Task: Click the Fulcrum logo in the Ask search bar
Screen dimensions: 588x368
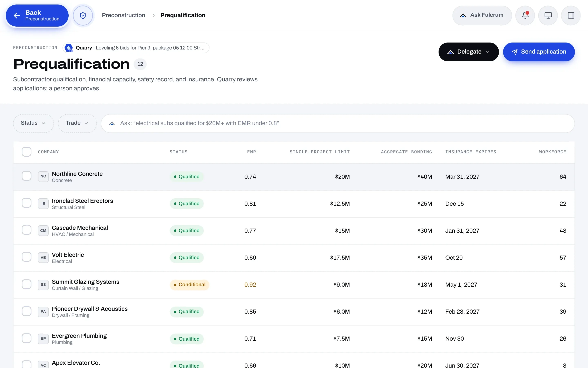Action: point(112,123)
